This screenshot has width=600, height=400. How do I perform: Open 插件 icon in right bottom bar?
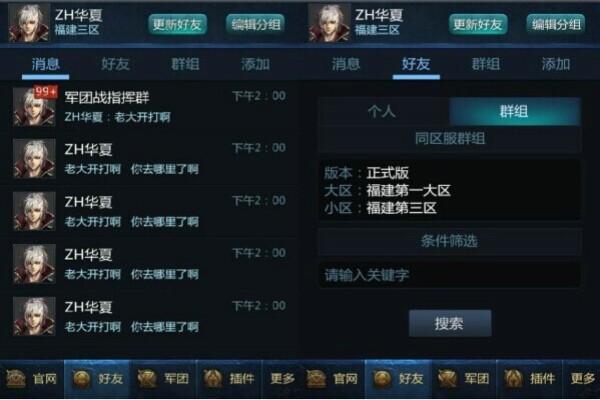[513, 379]
